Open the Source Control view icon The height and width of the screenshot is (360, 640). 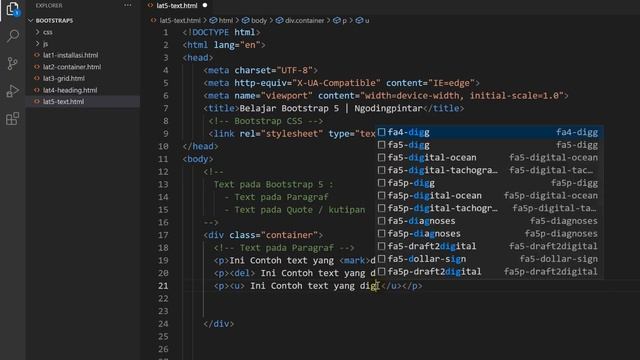click(x=13, y=63)
